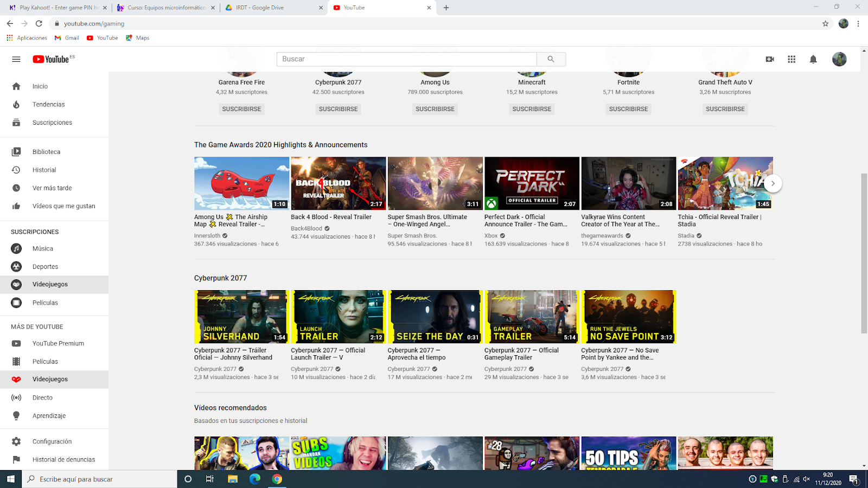Click the Buscar search field
Screen dimensions: 868x488
(x=407, y=59)
